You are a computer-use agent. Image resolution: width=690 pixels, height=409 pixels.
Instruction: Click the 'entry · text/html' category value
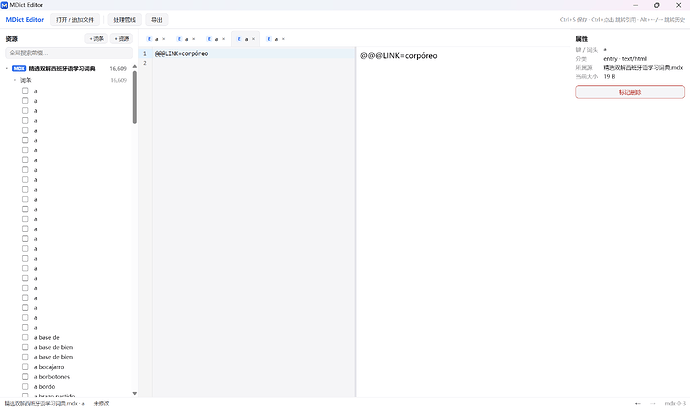625,59
